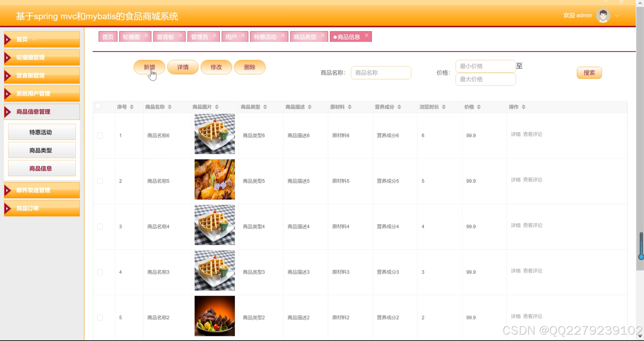
Task: Click the 新增 button
Action: [x=149, y=67]
